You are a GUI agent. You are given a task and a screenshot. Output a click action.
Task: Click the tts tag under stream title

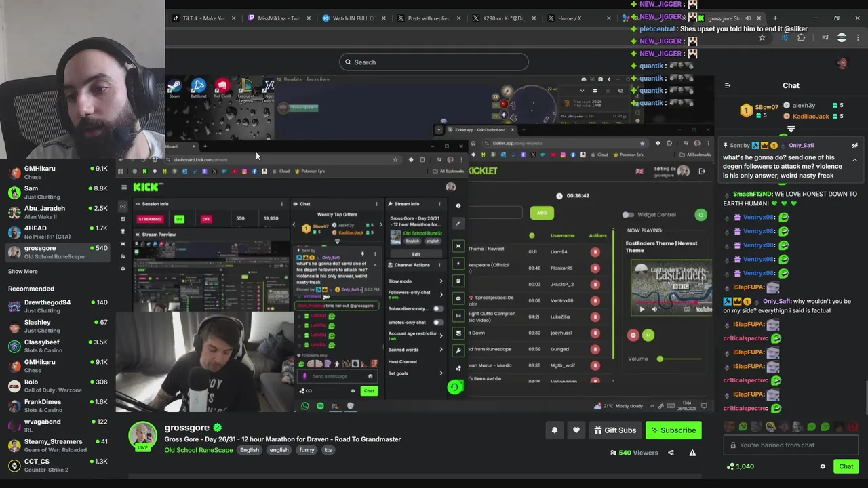(328, 450)
